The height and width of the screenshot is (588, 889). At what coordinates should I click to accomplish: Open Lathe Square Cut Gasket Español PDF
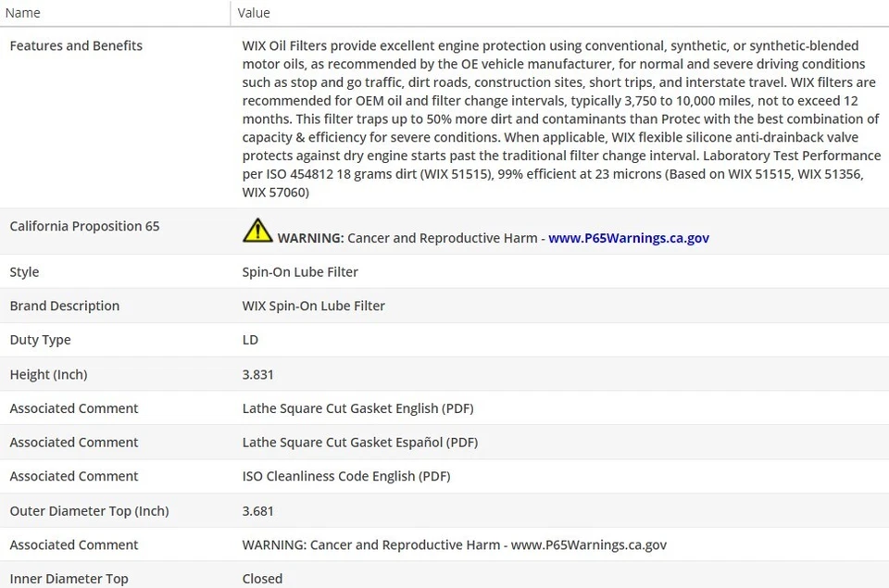pos(359,443)
